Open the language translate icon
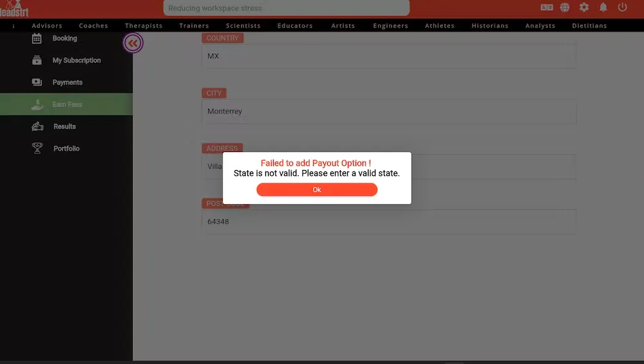Screen dimensions: 644x364 (x=547, y=7)
